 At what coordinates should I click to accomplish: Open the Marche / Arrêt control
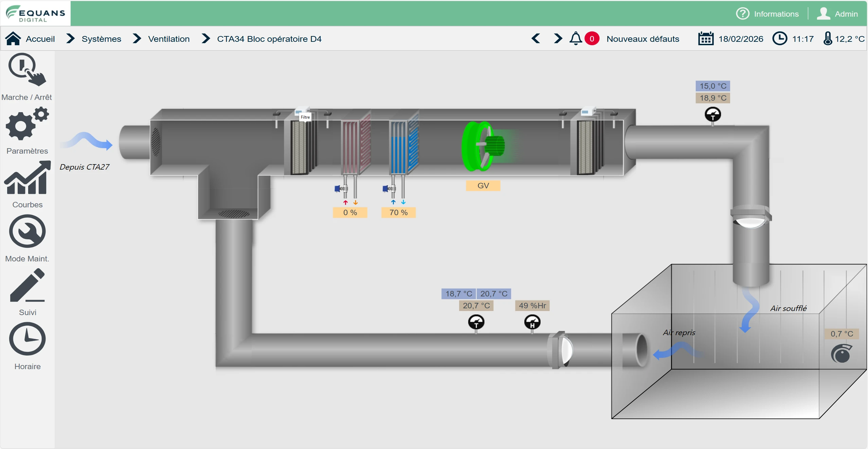coord(27,70)
